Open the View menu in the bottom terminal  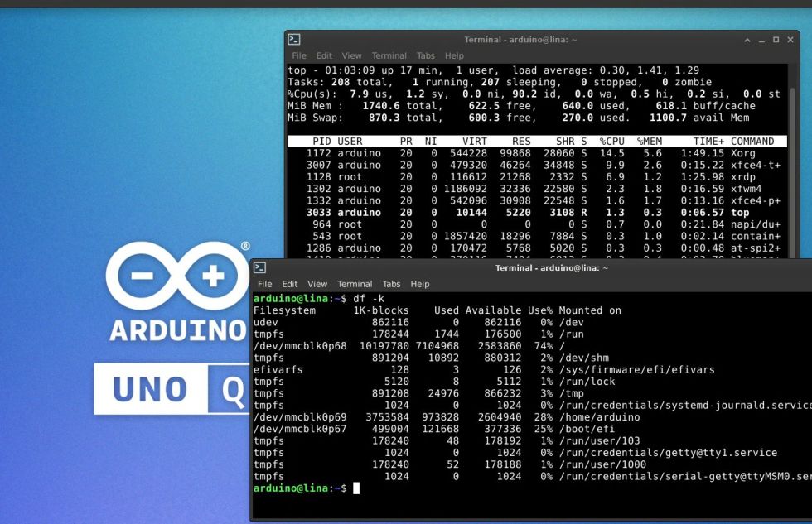[x=317, y=284]
